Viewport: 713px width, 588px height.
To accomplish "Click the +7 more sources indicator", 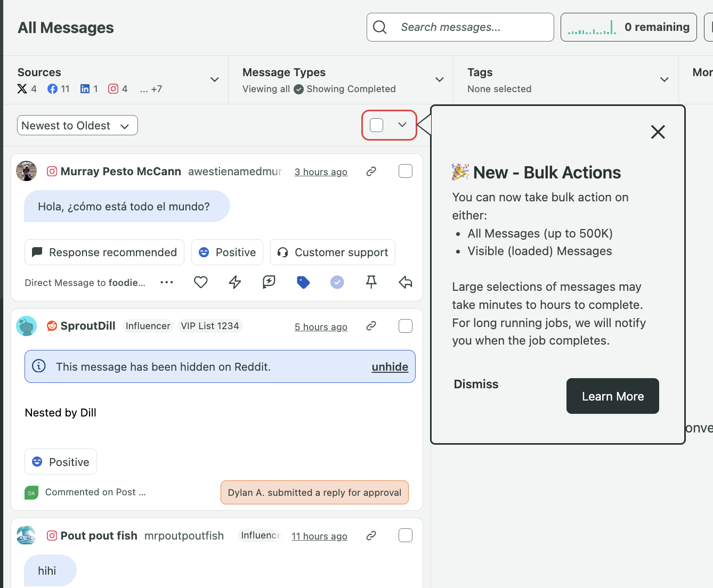I will [x=151, y=89].
